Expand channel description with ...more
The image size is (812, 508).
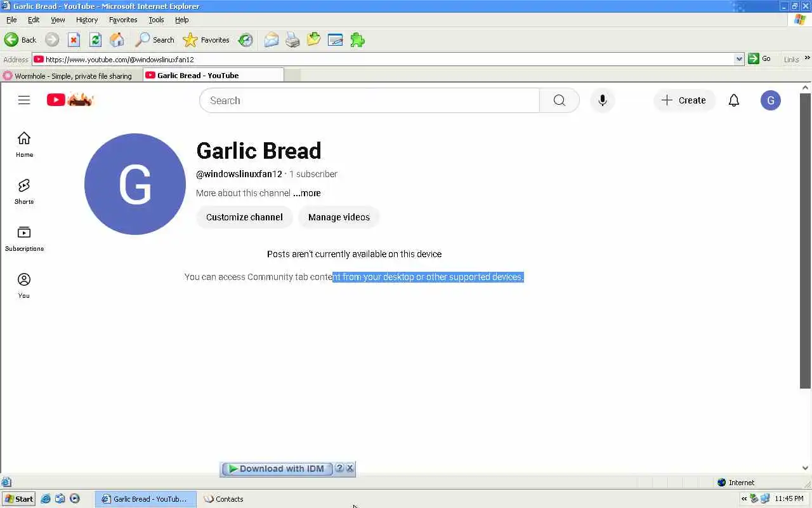tap(307, 193)
